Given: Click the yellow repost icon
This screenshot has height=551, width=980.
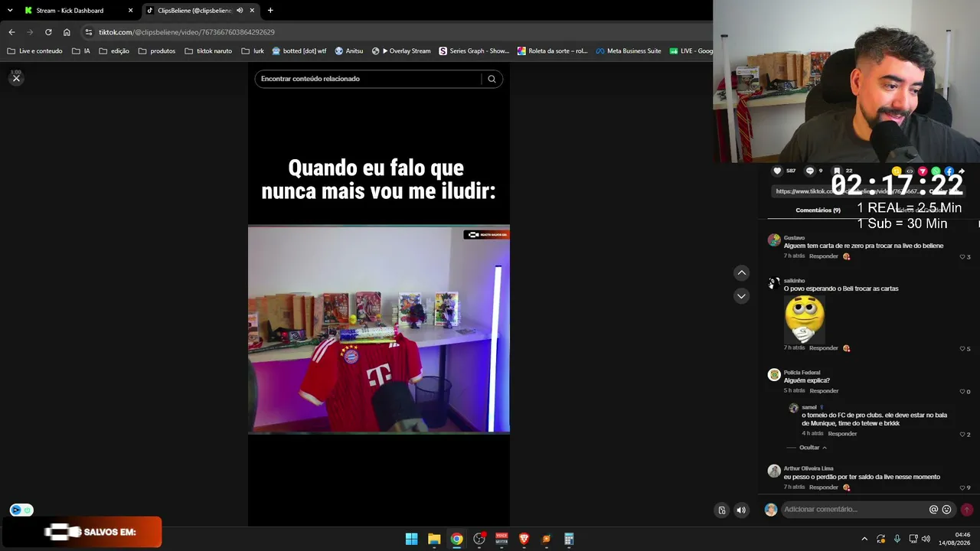Looking at the screenshot, I should click(897, 171).
